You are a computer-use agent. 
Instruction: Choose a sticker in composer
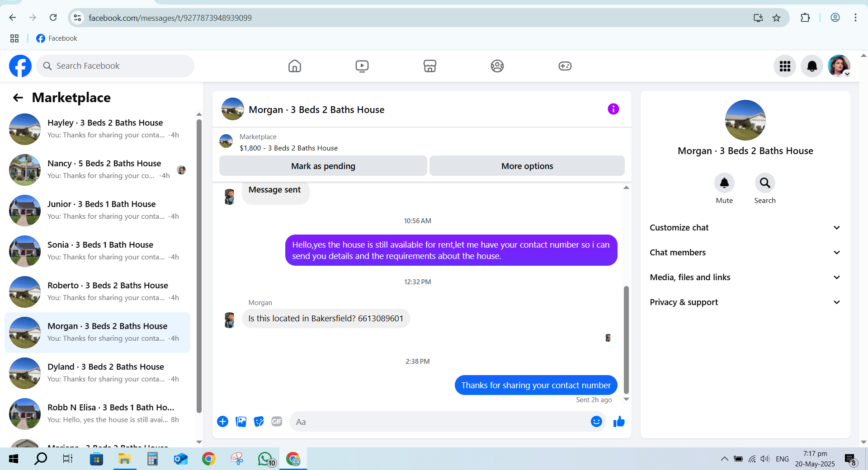click(259, 422)
